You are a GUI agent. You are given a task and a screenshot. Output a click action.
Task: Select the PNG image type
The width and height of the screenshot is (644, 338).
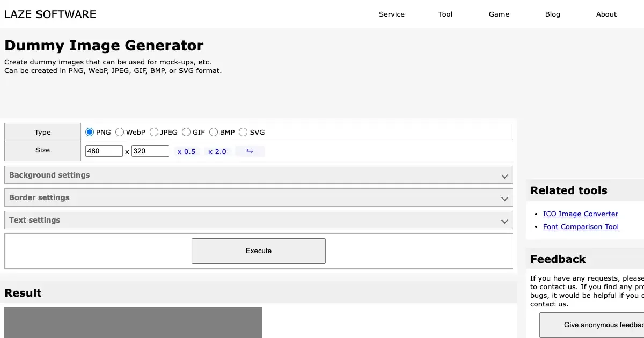coord(90,132)
